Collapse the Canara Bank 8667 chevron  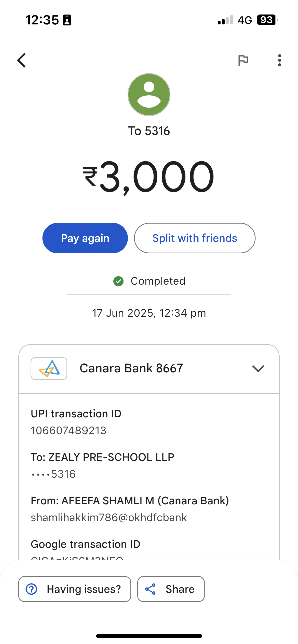tap(258, 369)
